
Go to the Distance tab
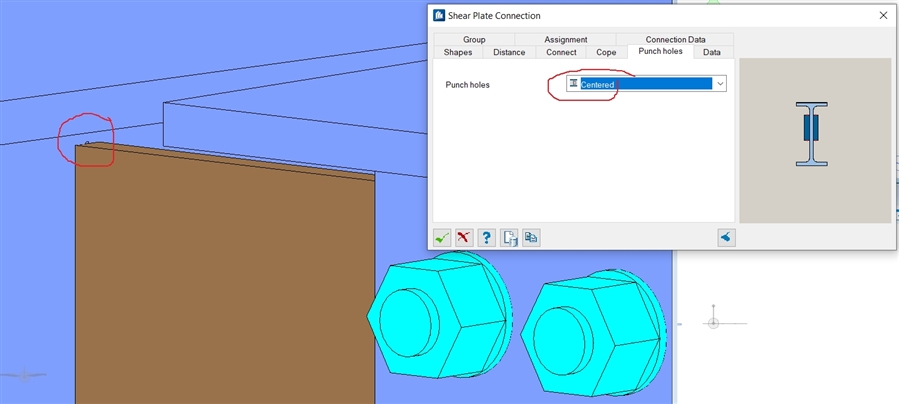click(x=509, y=52)
